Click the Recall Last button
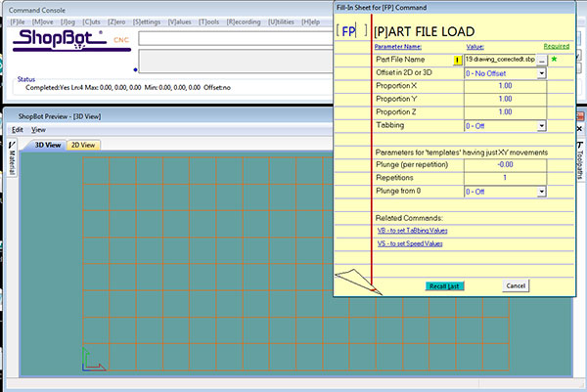587x392 pixels. point(444,286)
